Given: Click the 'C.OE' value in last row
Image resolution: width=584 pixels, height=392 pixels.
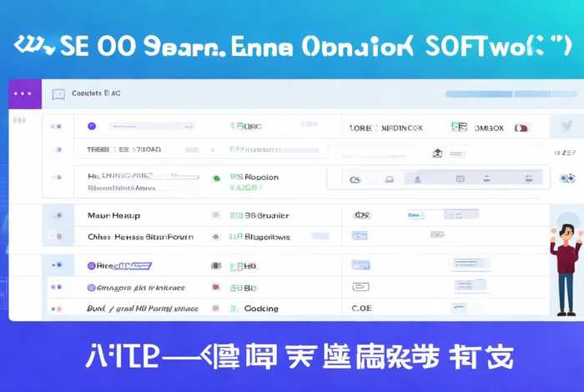Looking at the screenshot, I should click(x=361, y=309).
